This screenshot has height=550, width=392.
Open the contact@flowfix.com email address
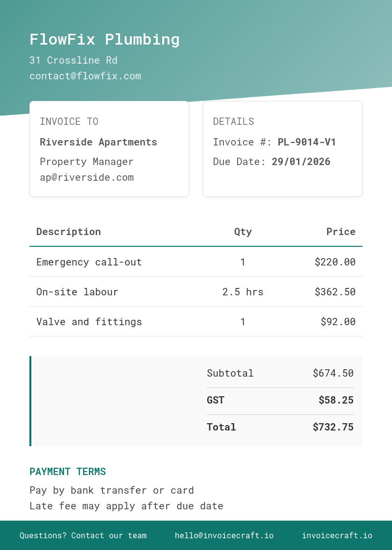coord(85,76)
